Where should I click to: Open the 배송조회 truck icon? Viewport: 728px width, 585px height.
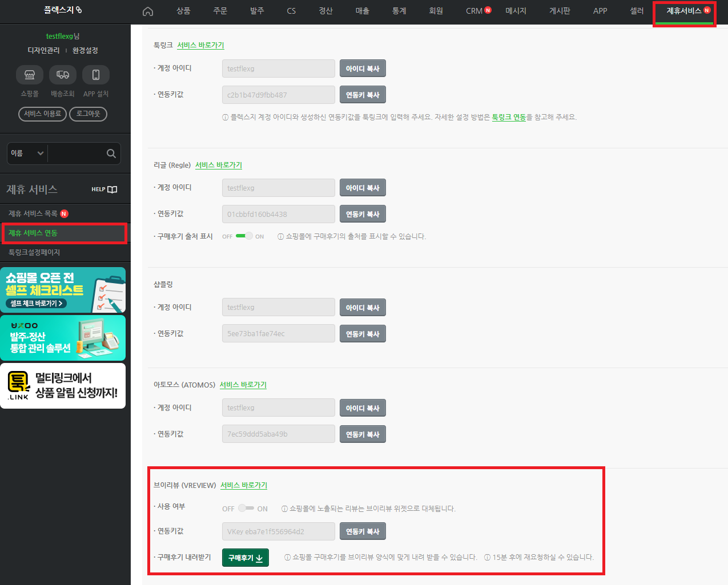pyautogui.click(x=63, y=75)
